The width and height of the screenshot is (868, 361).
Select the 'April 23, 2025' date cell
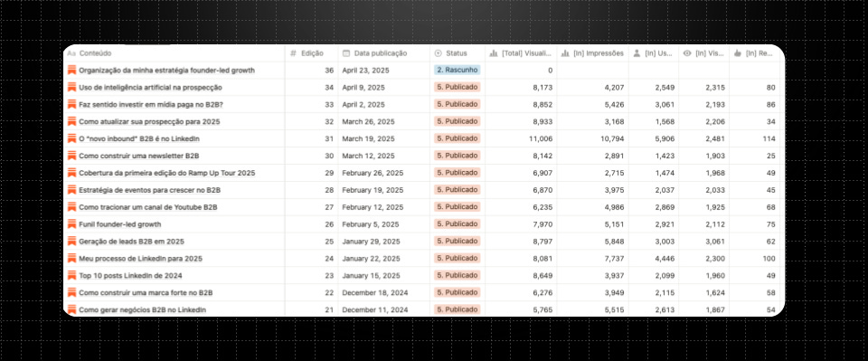click(383, 71)
